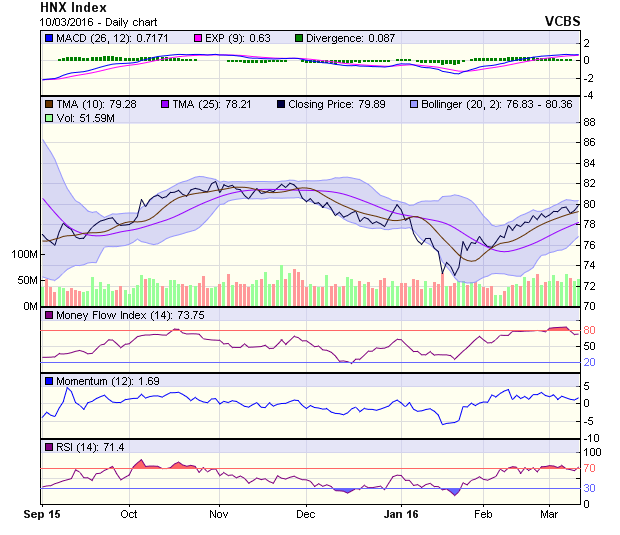Select the brown TMA (10) legend marker
Screen dimensions: 620x535
pyautogui.click(x=49, y=103)
